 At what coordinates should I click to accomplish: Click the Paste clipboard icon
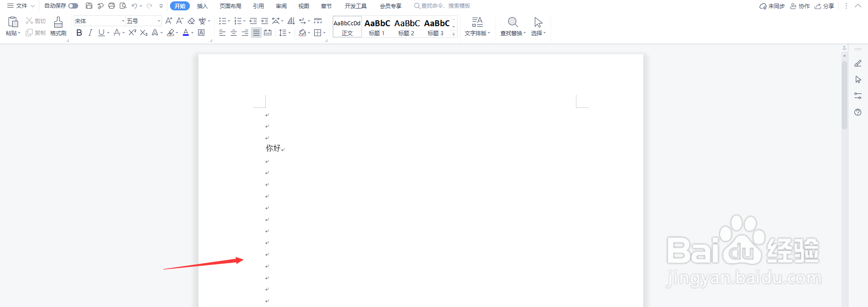13,22
